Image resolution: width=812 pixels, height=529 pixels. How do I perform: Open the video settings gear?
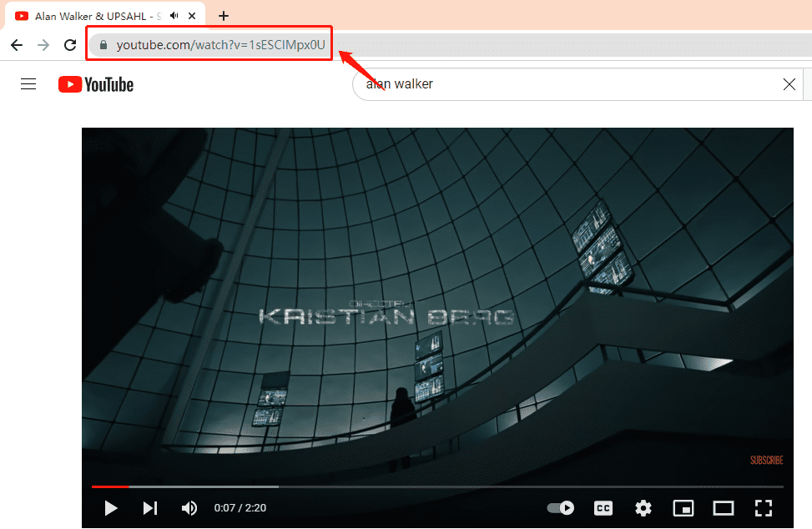click(643, 507)
